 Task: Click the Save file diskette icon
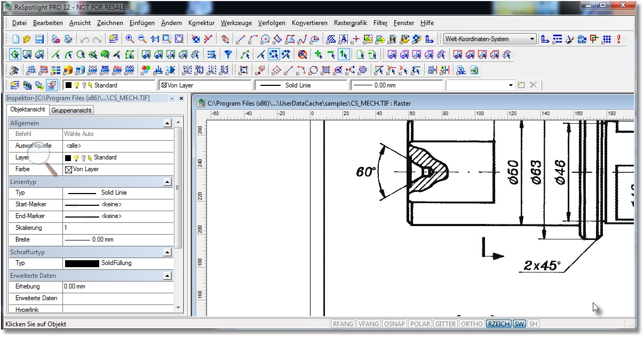39,39
